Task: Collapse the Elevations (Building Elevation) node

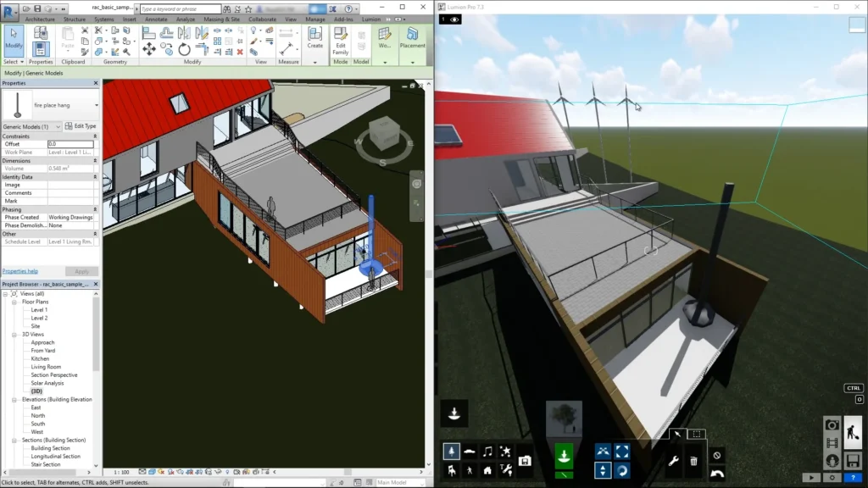Action: (14, 400)
